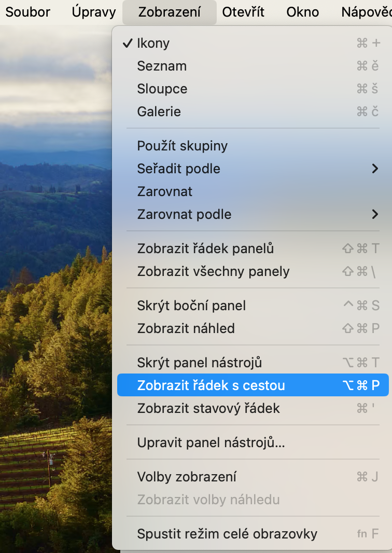This screenshot has height=553, width=392.
Task: Open the Úpravy menu
Action: click(94, 12)
